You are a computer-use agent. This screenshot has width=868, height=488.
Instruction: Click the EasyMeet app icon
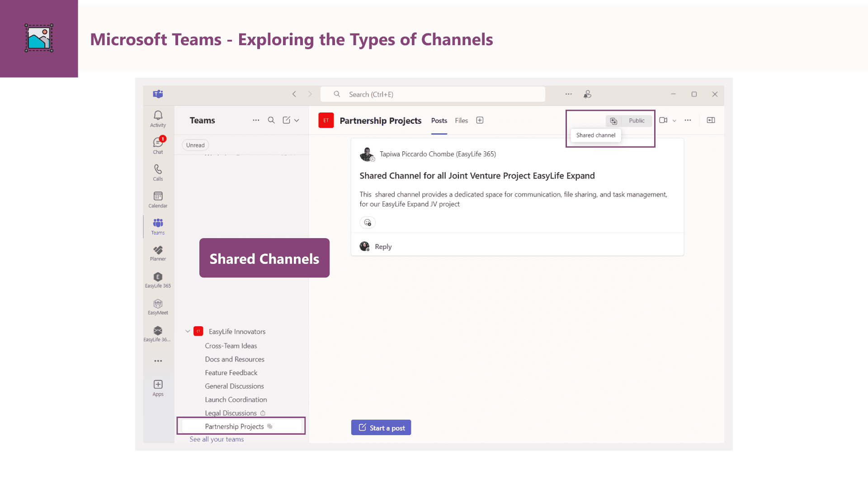click(158, 306)
